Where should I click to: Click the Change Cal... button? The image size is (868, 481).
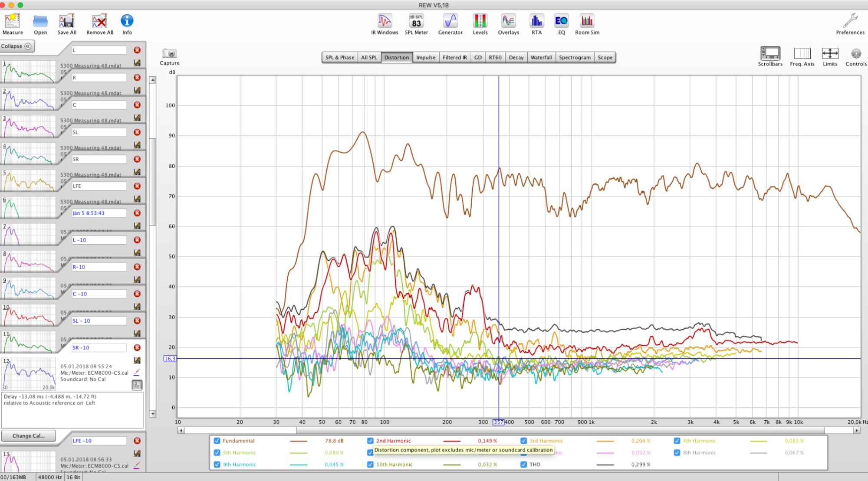(x=28, y=435)
